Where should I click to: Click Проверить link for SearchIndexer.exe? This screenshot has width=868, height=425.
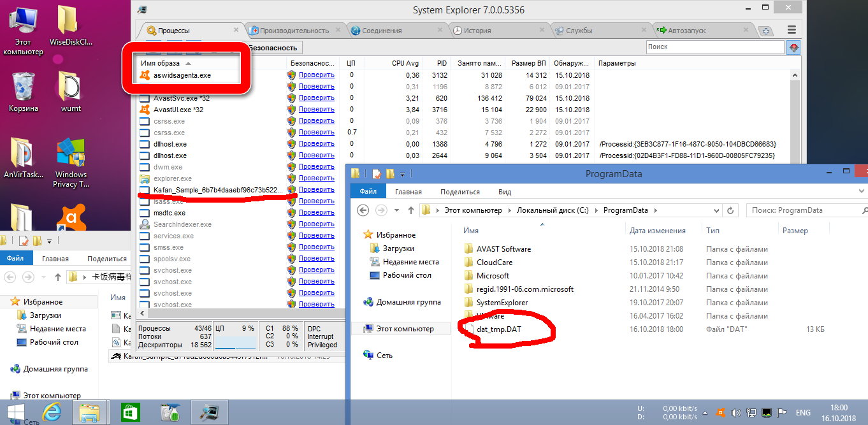point(316,224)
